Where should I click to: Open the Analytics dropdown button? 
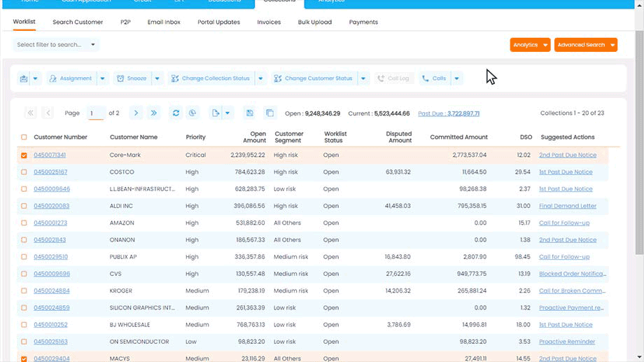point(530,45)
